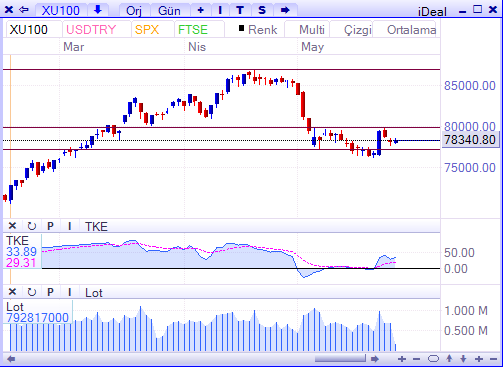This screenshot has height=367, width=503.
Task: Select the S tool in the toolbar
Action: click(x=262, y=10)
